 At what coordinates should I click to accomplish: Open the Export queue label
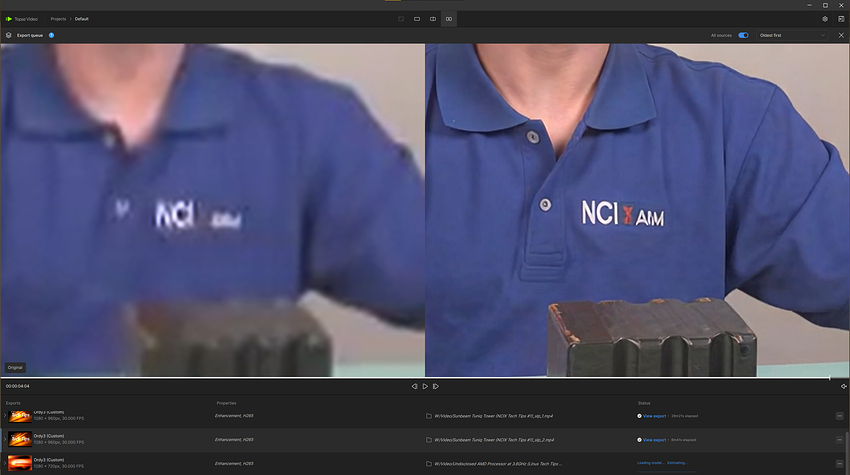30,35
